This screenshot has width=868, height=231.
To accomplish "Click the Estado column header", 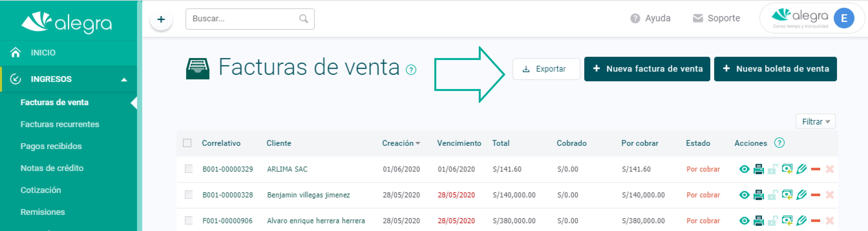I will [698, 143].
